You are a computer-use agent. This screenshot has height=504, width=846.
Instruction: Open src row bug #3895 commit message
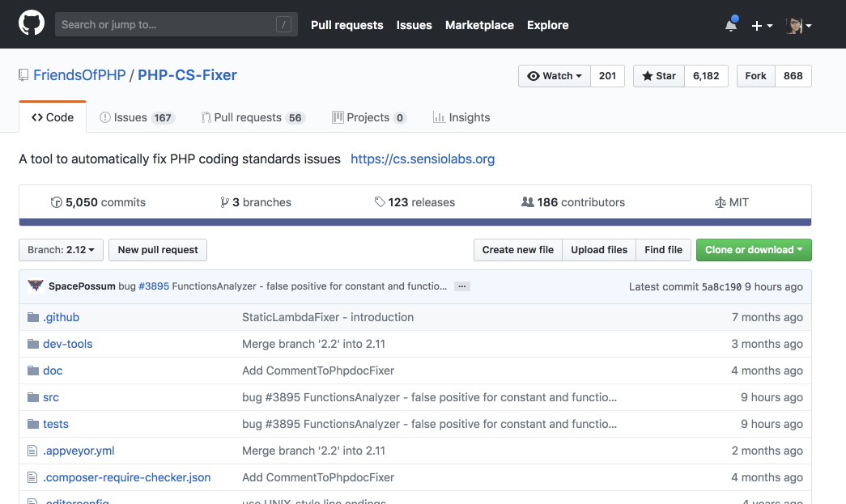429,397
